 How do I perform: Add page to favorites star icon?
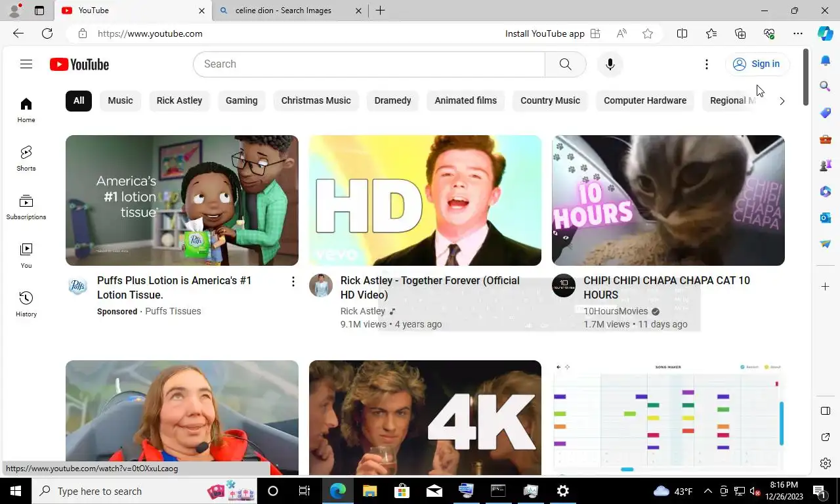648,33
